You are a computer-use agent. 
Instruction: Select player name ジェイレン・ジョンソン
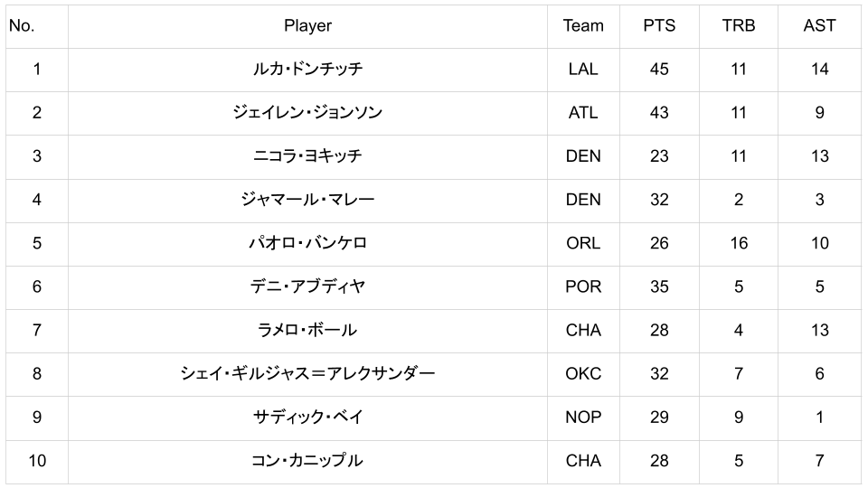(307, 113)
